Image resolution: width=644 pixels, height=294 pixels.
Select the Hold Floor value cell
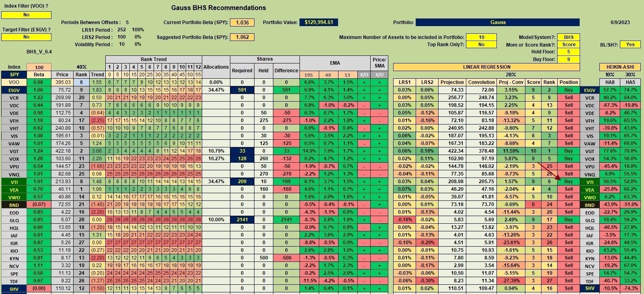(569, 52)
